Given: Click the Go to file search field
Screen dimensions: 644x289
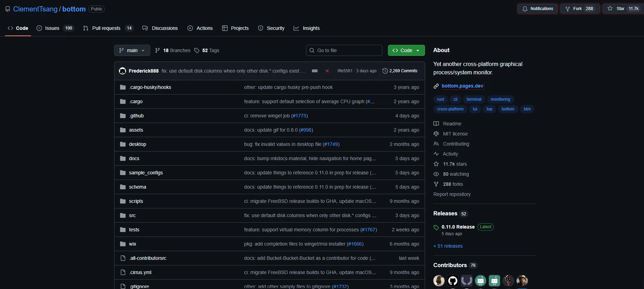Looking at the screenshot, I should point(344,50).
